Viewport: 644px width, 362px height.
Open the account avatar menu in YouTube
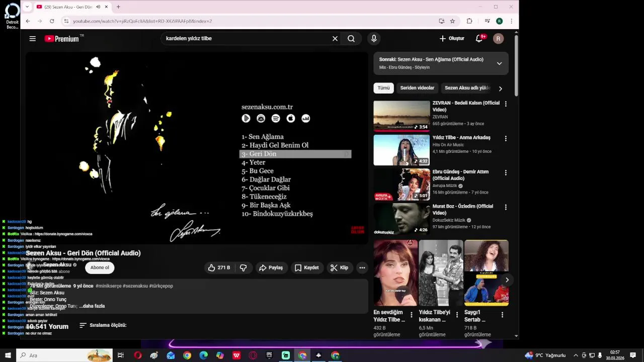pos(499,39)
